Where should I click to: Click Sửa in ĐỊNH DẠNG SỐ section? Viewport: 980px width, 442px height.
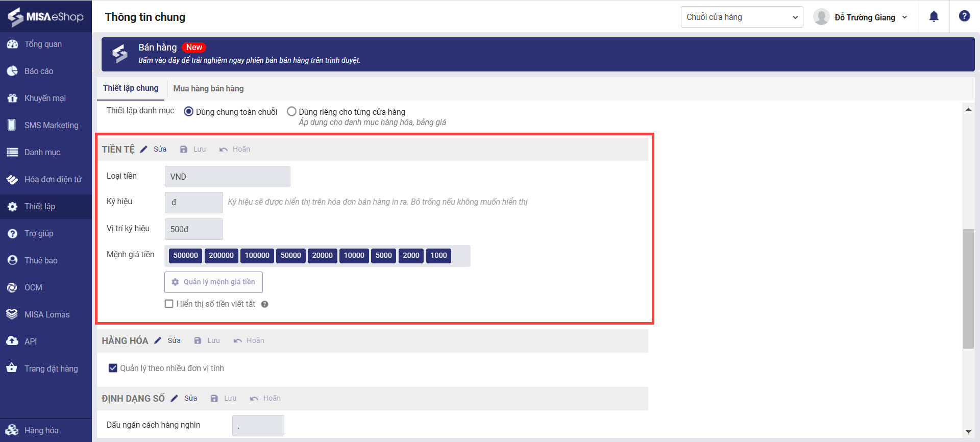[x=191, y=398]
